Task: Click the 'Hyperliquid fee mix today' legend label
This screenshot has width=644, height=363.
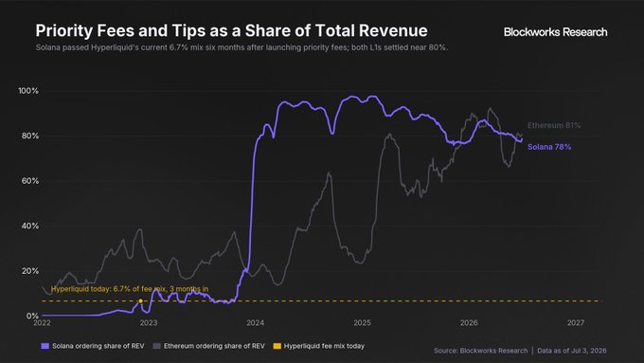Action: pos(324,346)
